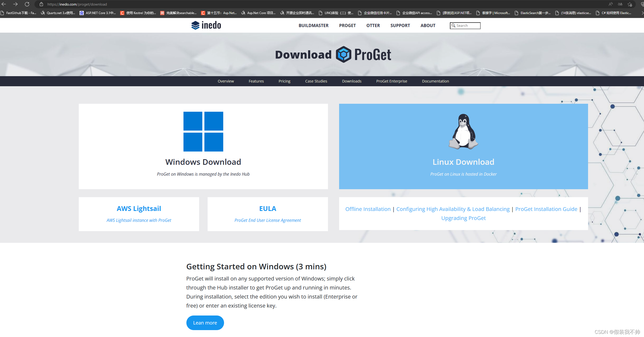Click the search magnifier icon
This screenshot has width=644, height=337.
(453, 25)
